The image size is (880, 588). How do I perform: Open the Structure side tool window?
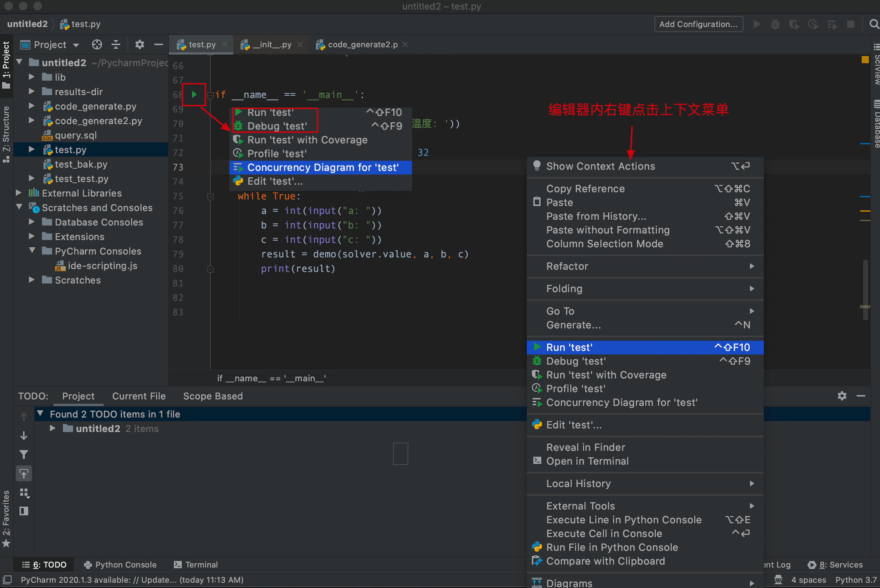(6, 134)
